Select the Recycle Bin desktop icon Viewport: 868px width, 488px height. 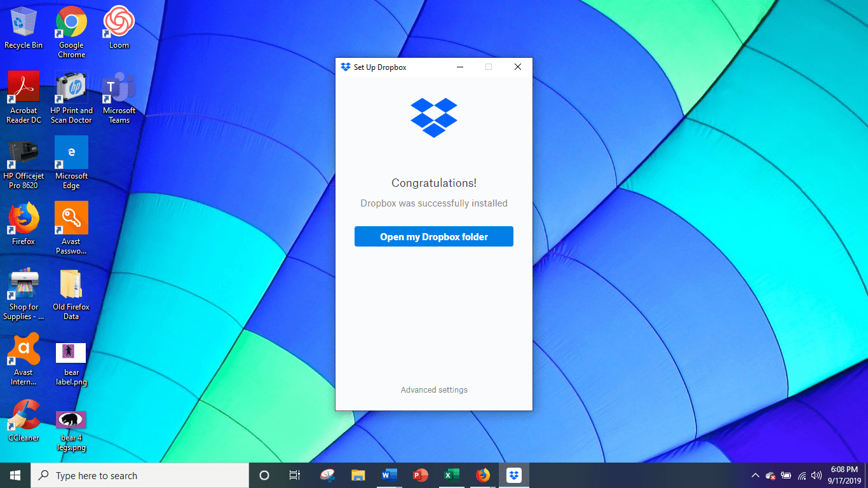click(24, 28)
